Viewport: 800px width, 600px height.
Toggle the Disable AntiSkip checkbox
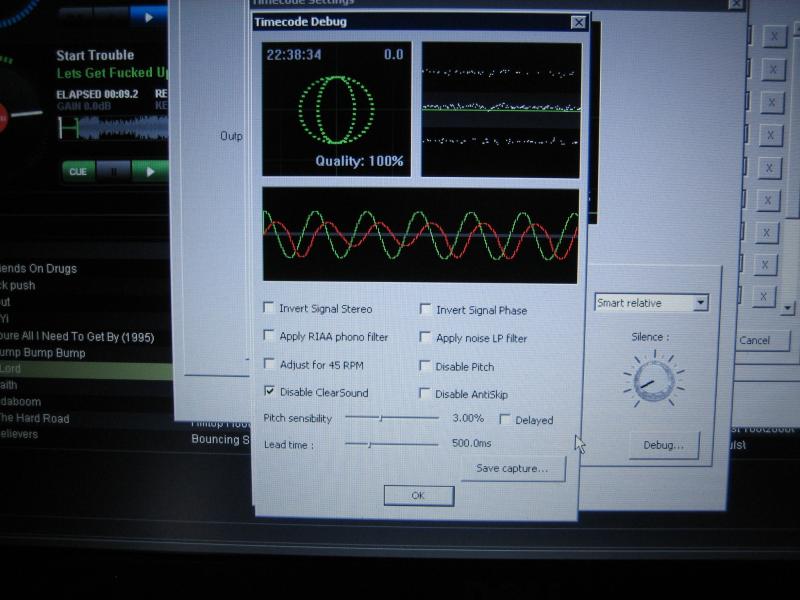426,393
